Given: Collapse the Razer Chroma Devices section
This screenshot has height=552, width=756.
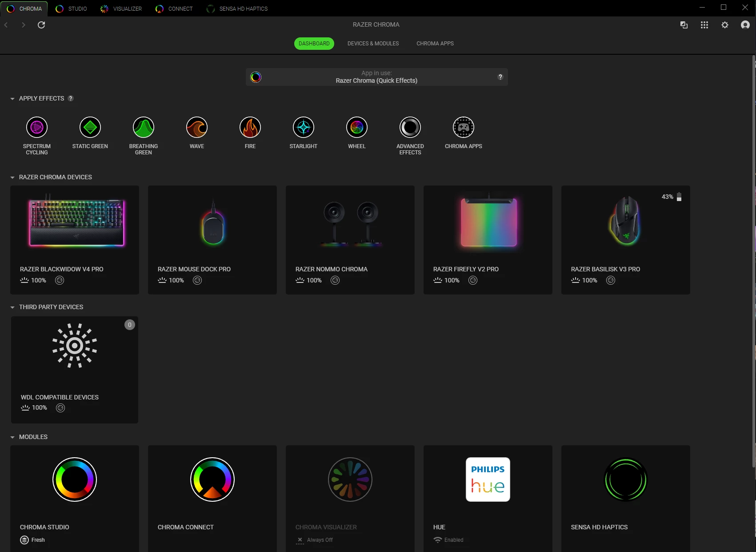Looking at the screenshot, I should 12,177.
